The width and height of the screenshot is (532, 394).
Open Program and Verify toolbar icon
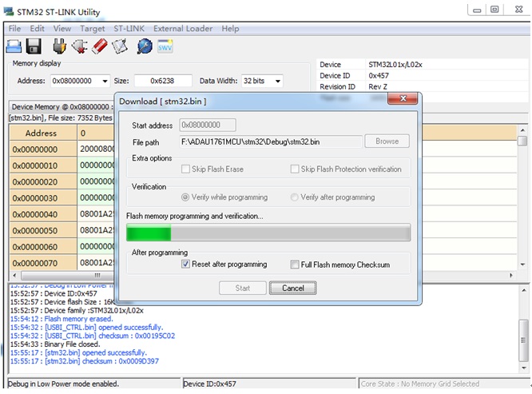click(120, 46)
